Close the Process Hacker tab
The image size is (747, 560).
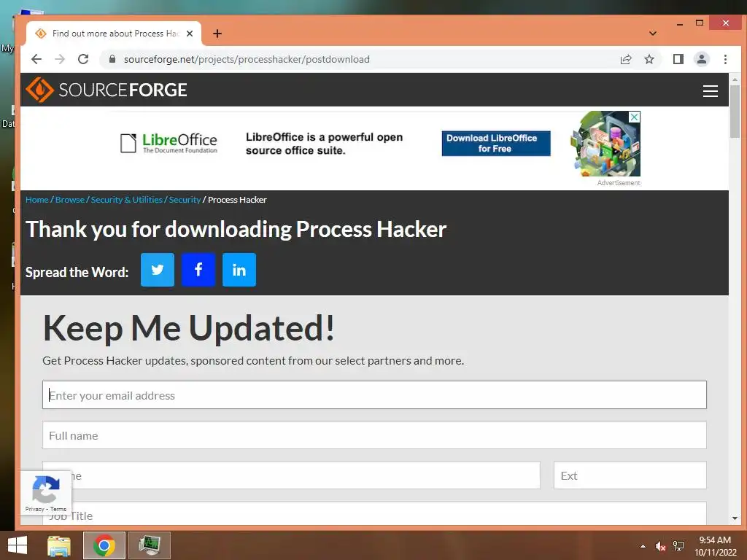[190, 34]
